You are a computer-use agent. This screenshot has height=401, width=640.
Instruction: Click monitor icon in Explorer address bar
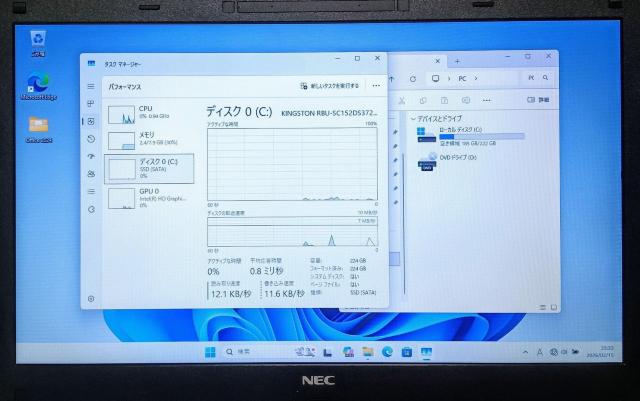[x=436, y=78]
